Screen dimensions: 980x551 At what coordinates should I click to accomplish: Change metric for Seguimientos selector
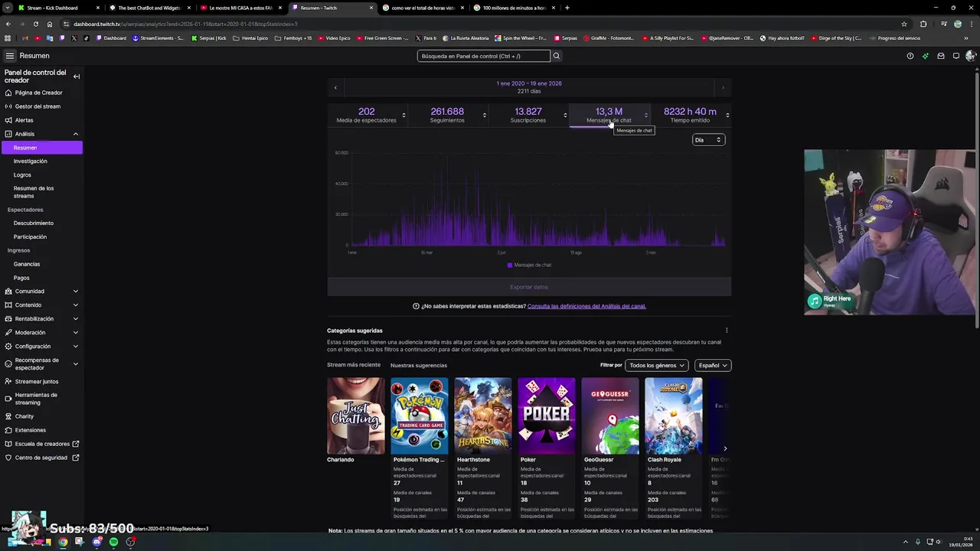point(484,115)
